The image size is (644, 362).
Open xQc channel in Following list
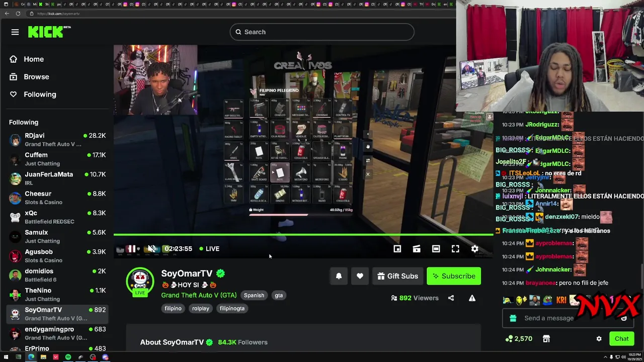pos(58,217)
